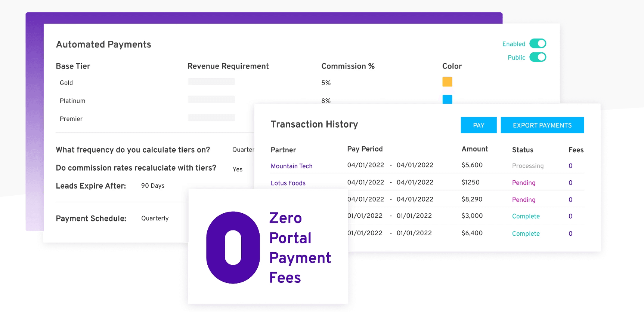The width and height of the screenshot is (644, 318).
Task: Click the Complete status on $6,400 row
Action: [x=526, y=233]
